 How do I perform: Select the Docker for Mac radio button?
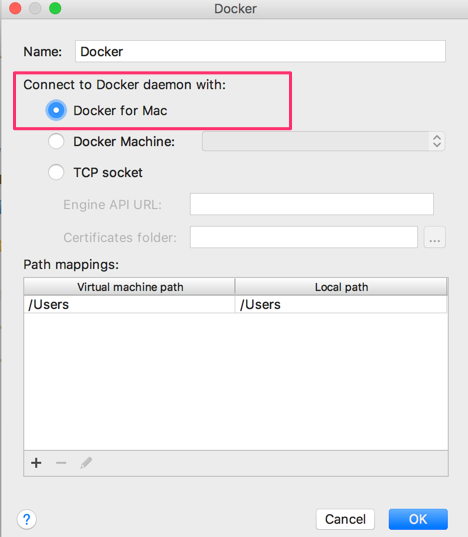pyautogui.click(x=56, y=110)
